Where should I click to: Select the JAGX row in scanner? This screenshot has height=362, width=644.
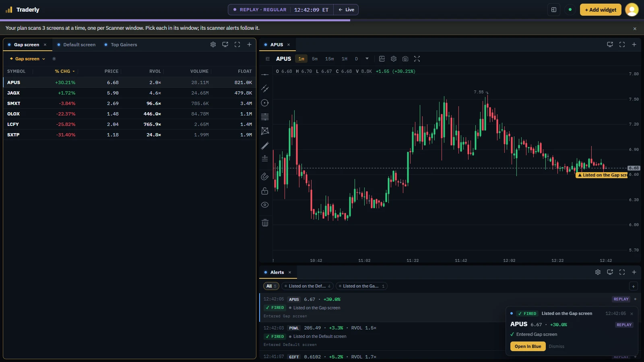130,93
